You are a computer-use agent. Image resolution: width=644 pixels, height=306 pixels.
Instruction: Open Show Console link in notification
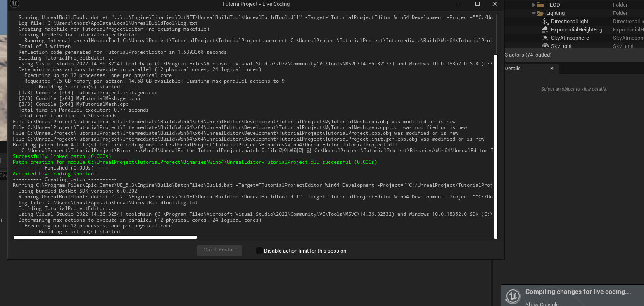[x=542, y=304]
